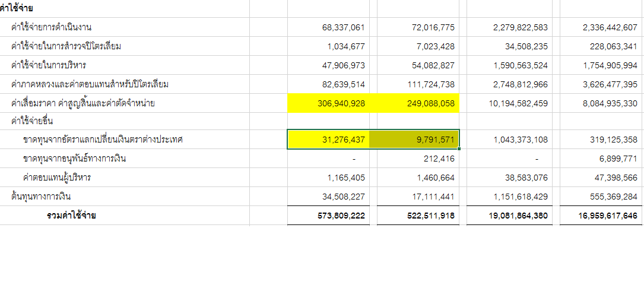Select the ค่าใช้จ่าย header label cell
644x307 pixels.
tap(17, 8)
